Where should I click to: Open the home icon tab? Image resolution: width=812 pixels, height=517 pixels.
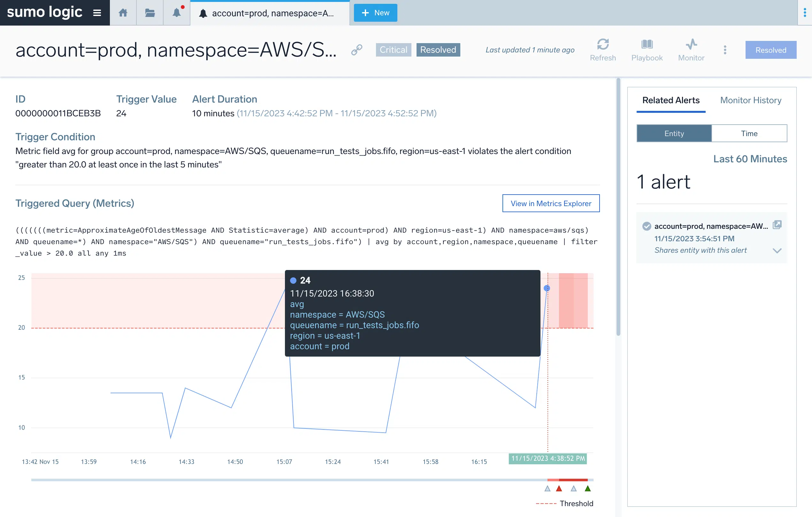[123, 13]
